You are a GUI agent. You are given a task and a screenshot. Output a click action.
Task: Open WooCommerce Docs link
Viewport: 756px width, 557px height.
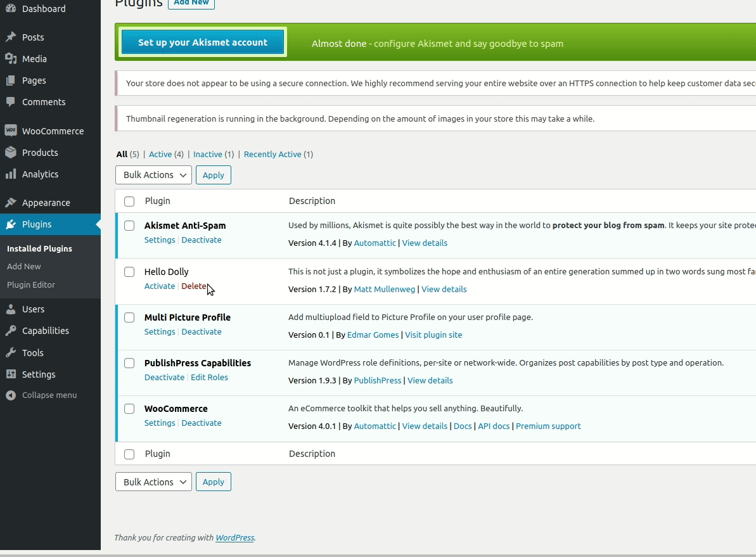click(463, 426)
